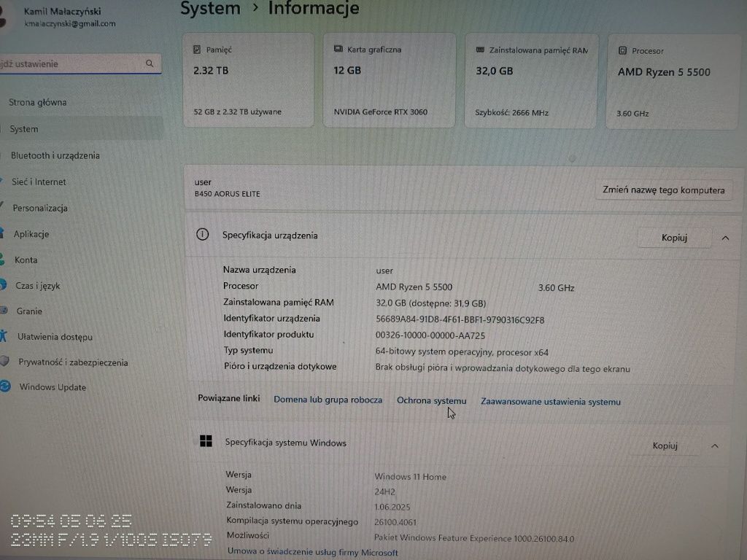Click the Karta graficzna card icon
The height and width of the screenshot is (560, 747).
tap(338, 49)
